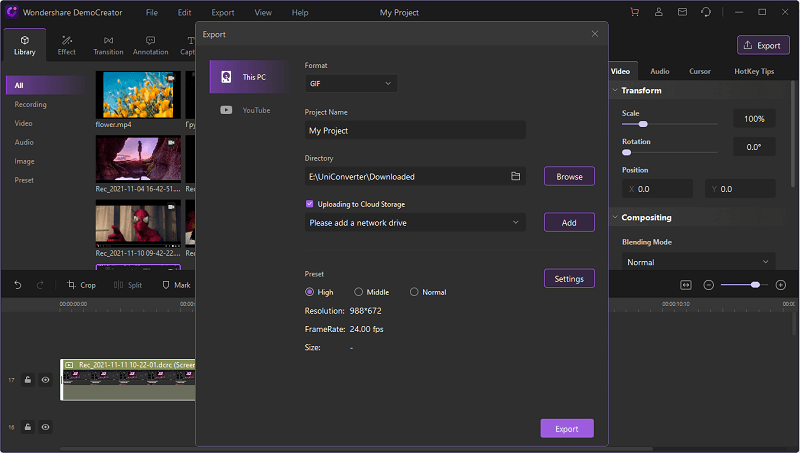Select the Middle preset option
The image size is (800, 453).
pyautogui.click(x=359, y=292)
